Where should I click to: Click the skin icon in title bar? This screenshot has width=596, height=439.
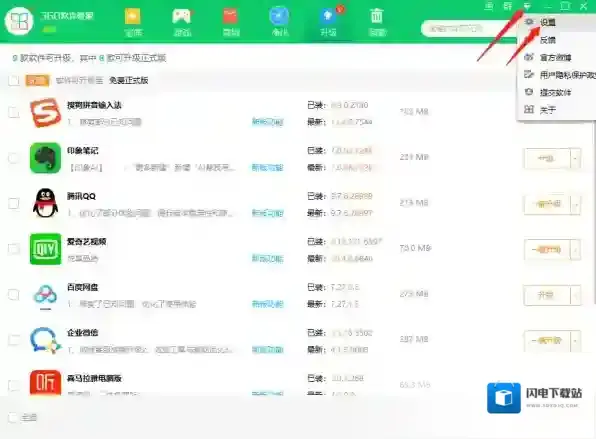[x=489, y=6]
